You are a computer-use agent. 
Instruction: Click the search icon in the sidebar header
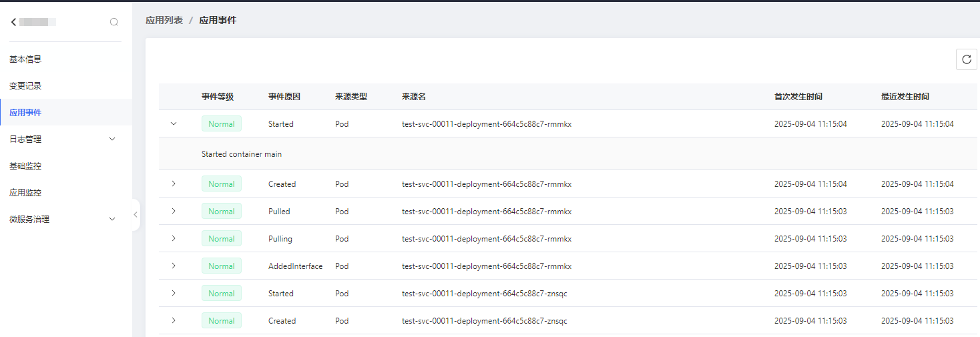114,22
